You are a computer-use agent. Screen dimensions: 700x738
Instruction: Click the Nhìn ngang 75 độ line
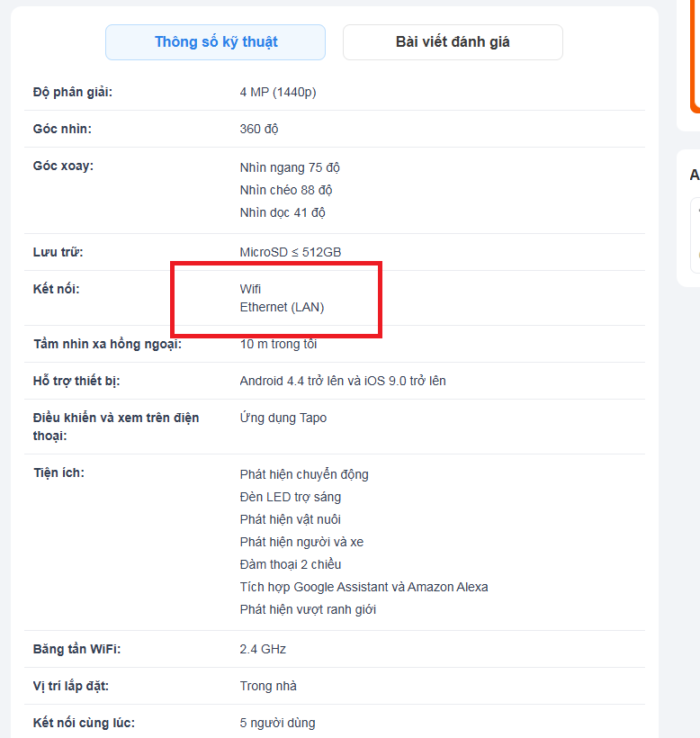(290, 167)
